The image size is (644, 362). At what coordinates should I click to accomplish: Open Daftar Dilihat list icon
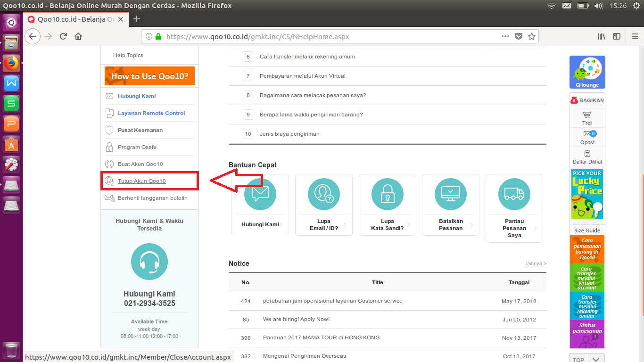point(587,154)
